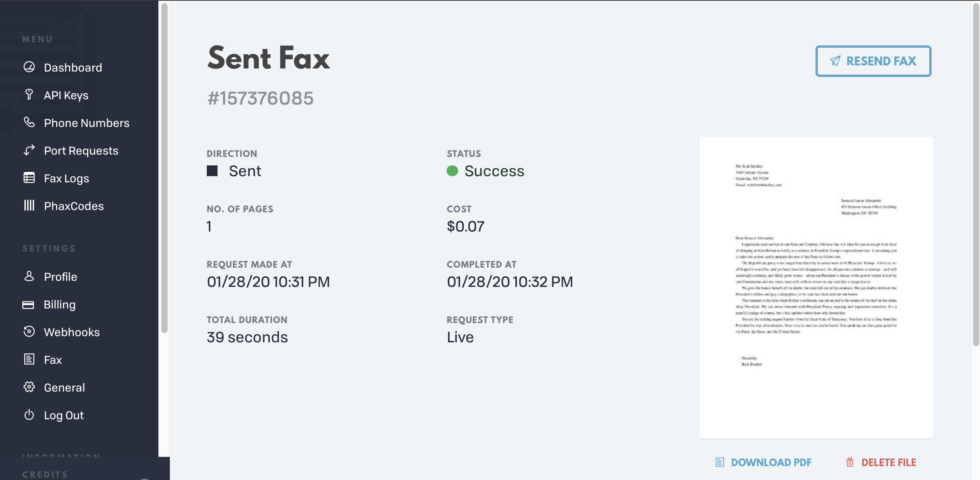This screenshot has height=480, width=980.
Task: Open Phone Numbers section
Action: click(86, 123)
